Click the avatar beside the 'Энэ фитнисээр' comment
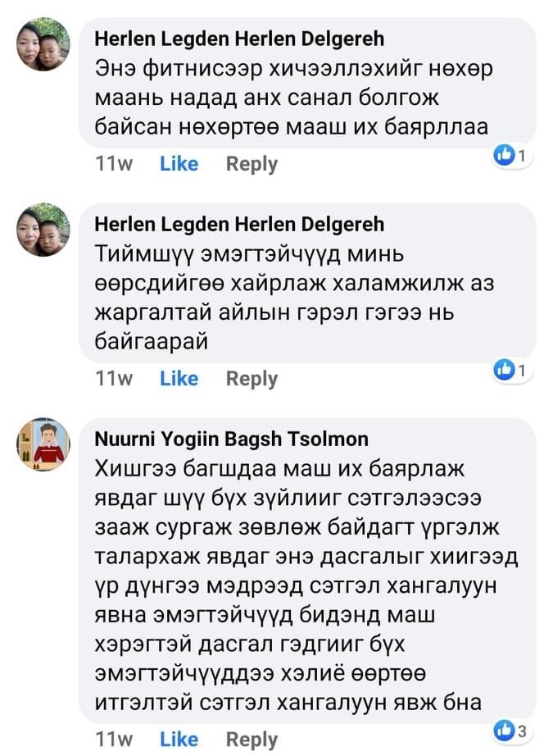Viewport: 553px width, 756px height. tap(43, 44)
